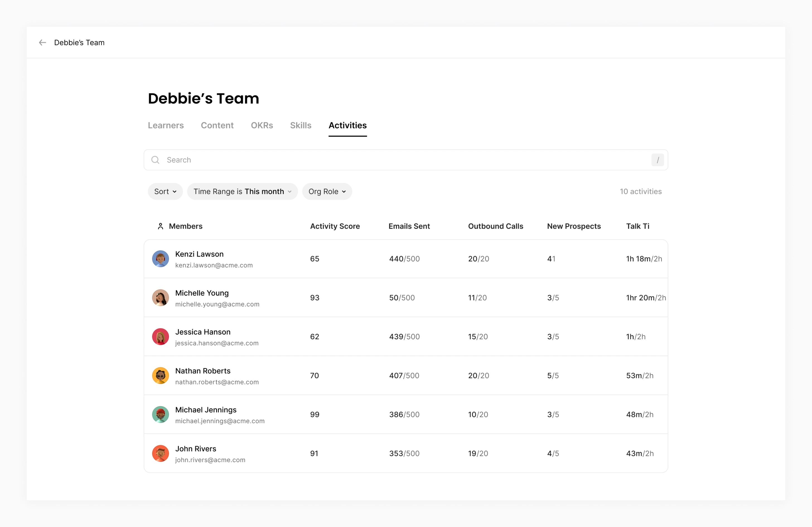Viewport: 812px width, 527px height.
Task: Switch to the OKRs tab
Action: click(262, 125)
